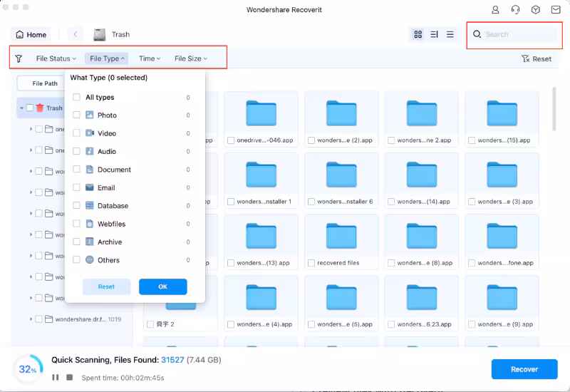
Task: Open the user account icon
Action: click(495, 10)
